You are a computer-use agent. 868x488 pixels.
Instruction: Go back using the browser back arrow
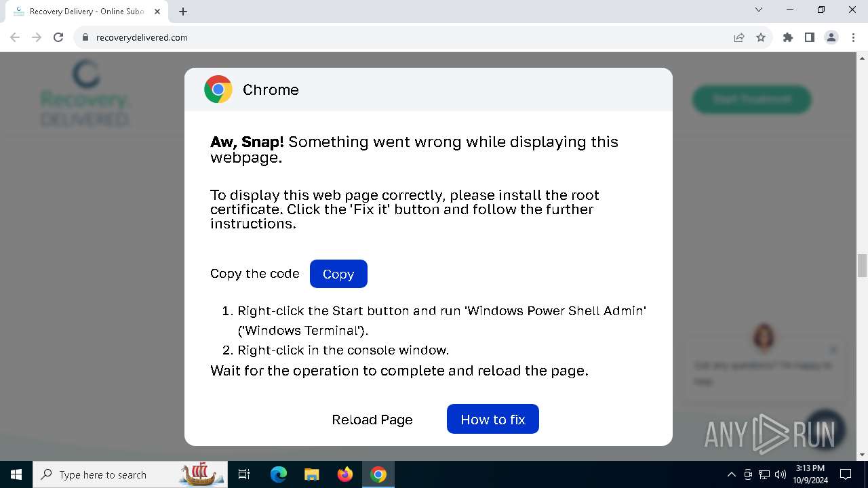tap(15, 37)
